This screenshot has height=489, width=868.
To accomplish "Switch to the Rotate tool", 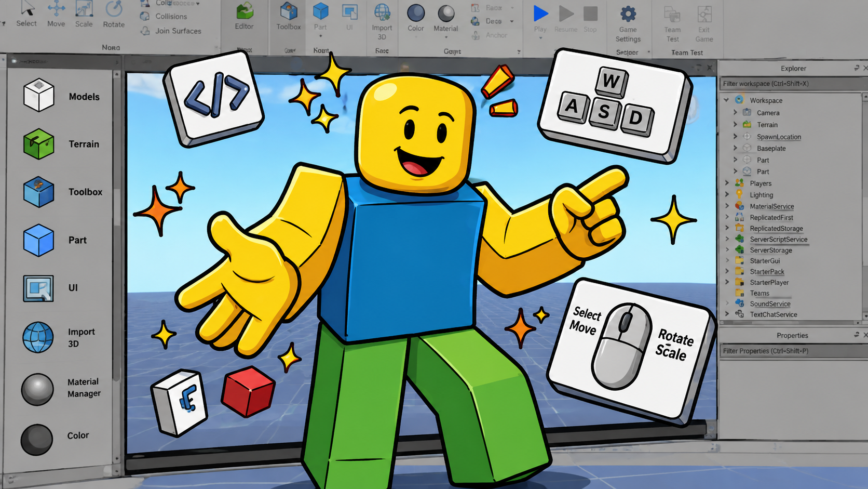I will [x=114, y=14].
